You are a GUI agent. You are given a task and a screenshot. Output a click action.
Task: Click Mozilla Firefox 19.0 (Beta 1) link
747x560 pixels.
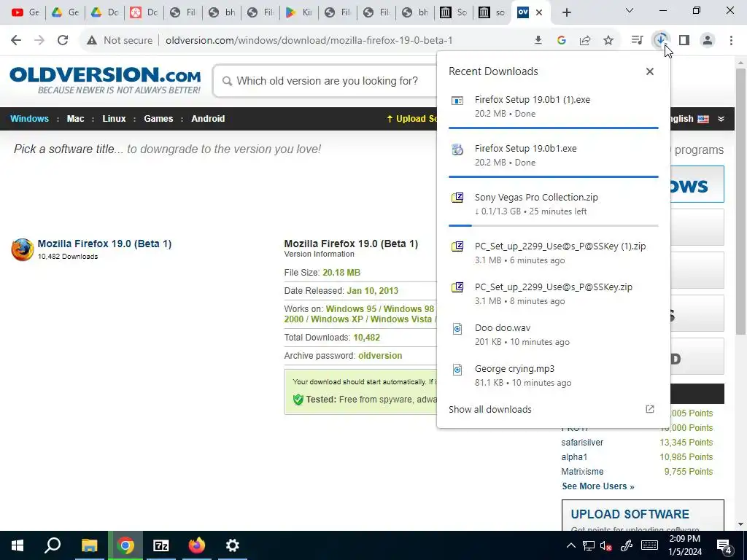pos(104,244)
